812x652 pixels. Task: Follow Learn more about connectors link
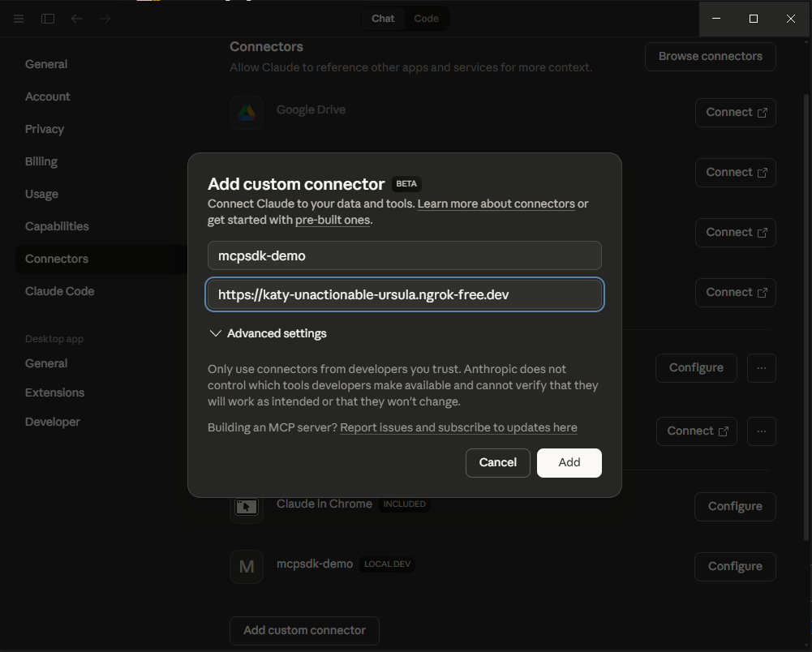(x=496, y=204)
